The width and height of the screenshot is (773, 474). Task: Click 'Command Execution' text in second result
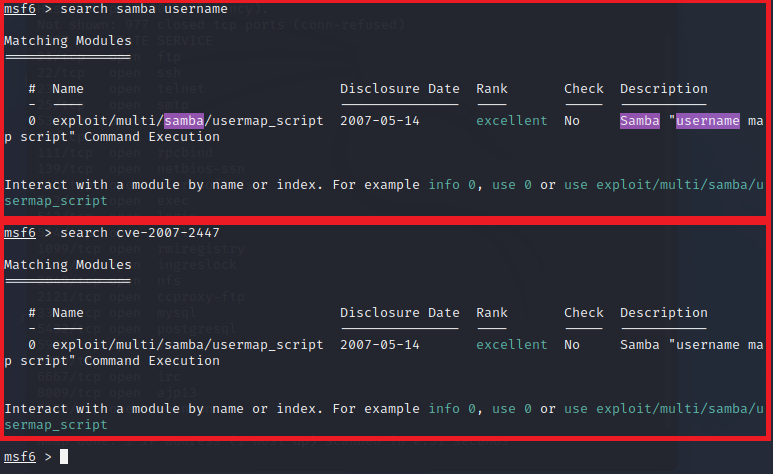(x=152, y=361)
